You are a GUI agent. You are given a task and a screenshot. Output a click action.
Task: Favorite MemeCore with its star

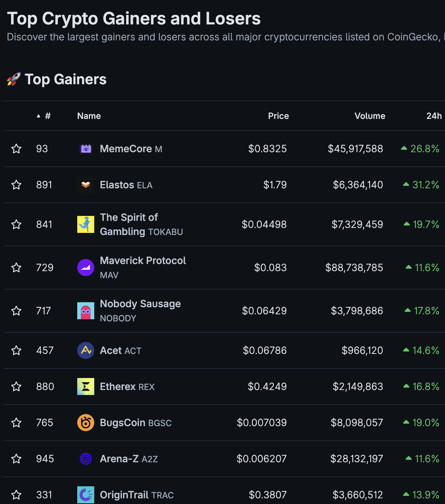16,149
